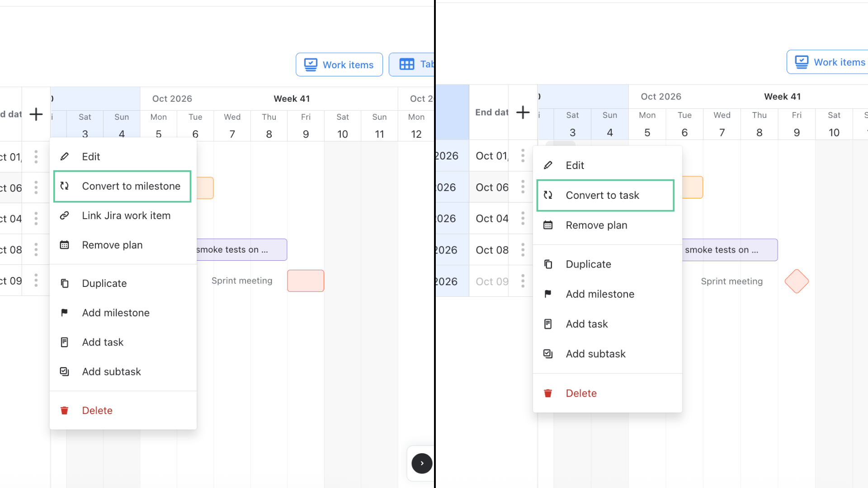Click Add subtask icon in right menu
The image size is (868, 488).
coord(548,354)
